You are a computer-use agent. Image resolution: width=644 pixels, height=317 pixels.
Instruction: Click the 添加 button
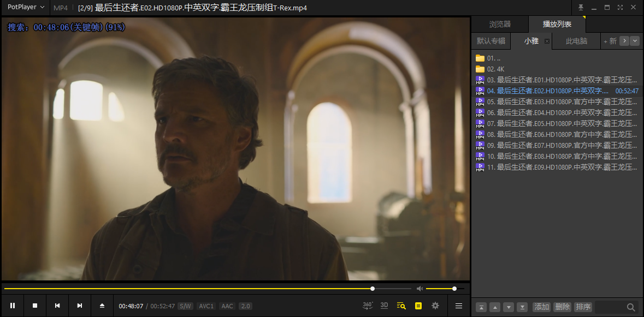(541, 307)
